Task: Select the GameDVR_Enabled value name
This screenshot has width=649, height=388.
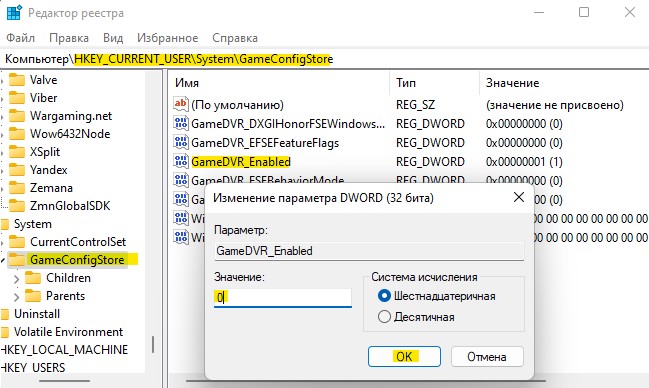Action: (241, 161)
